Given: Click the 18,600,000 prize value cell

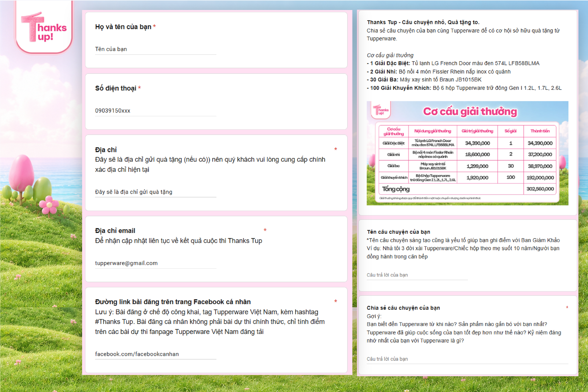Looking at the screenshot, I should pos(477,154).
